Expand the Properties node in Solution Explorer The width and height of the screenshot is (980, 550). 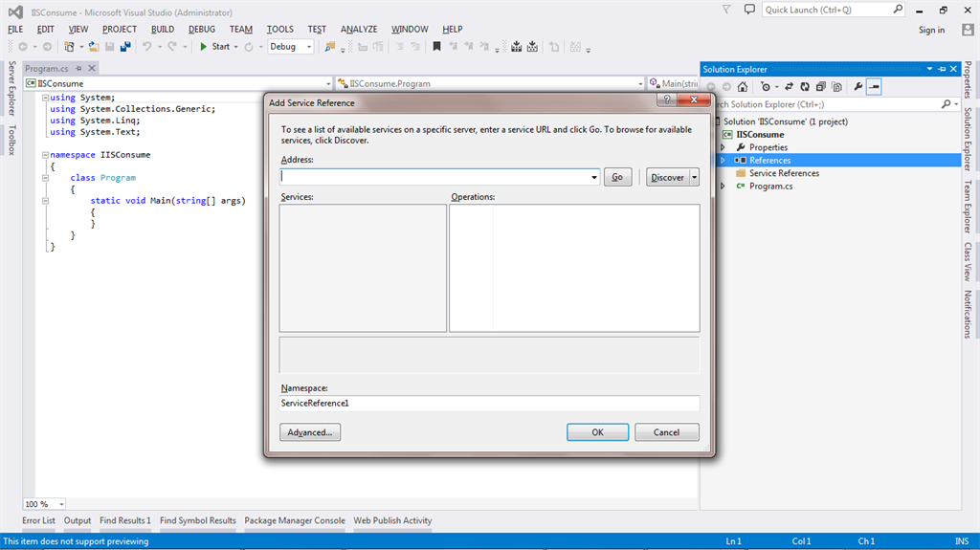[x=724, y=147]
